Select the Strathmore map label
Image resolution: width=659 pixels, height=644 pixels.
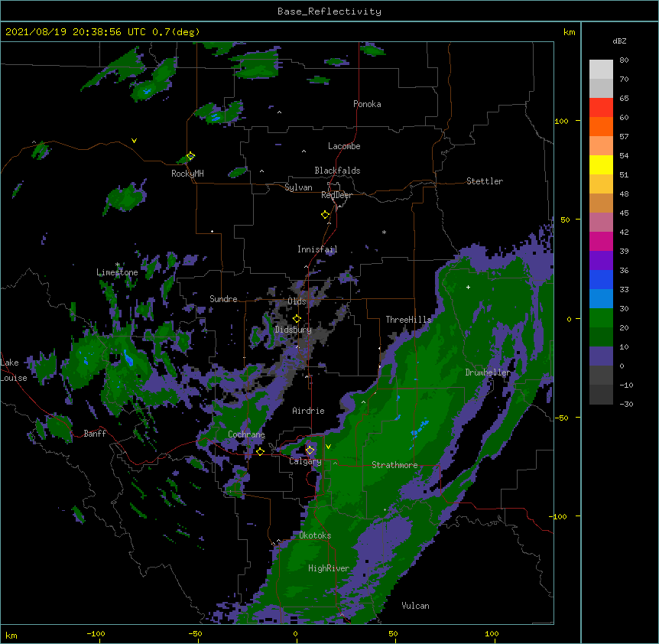click(x=394, y=465)
